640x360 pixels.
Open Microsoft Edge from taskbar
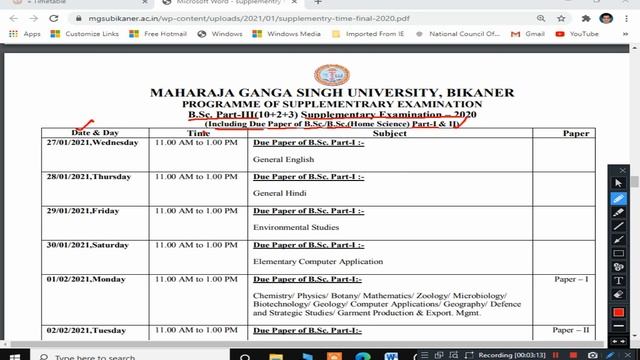pos(362,356)
